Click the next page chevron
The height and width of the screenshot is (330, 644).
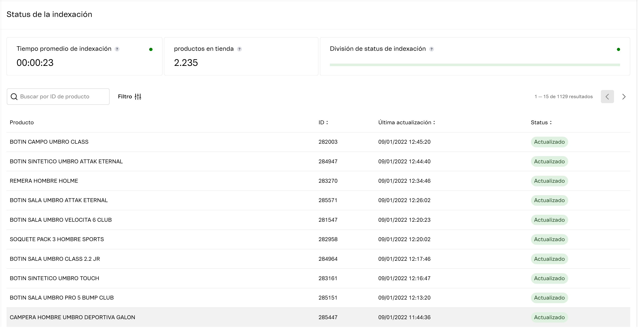(x=624, y=97)
